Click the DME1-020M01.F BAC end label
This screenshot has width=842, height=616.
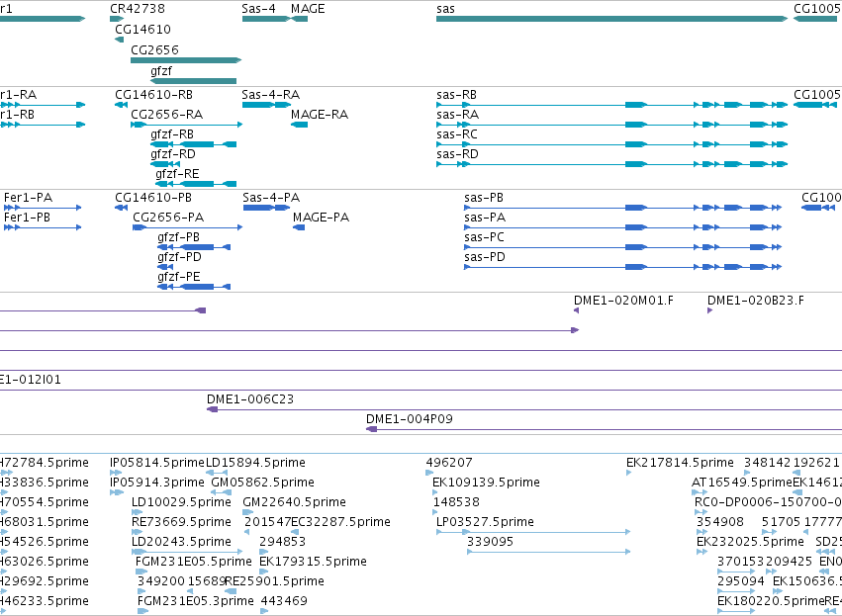coord(623,301)
